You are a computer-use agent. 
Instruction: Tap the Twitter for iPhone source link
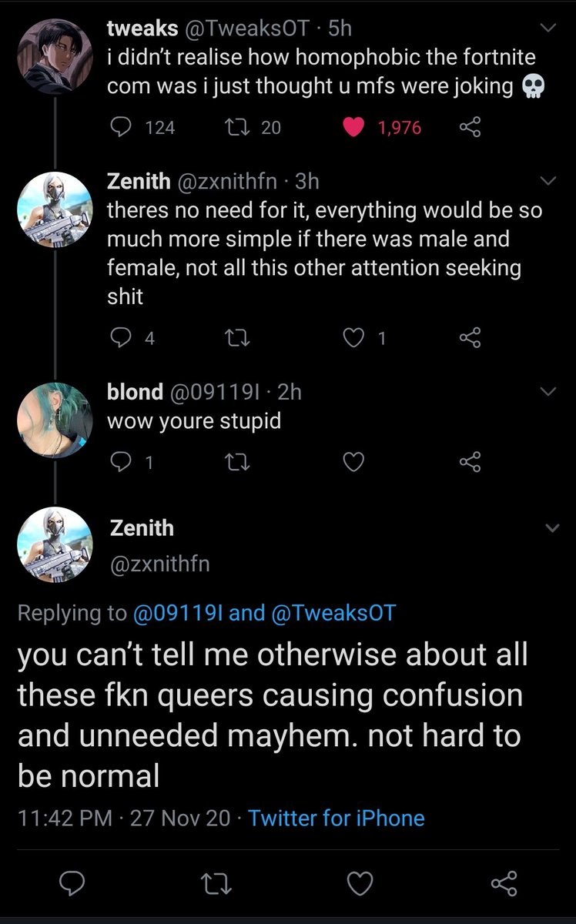(337, 817)
